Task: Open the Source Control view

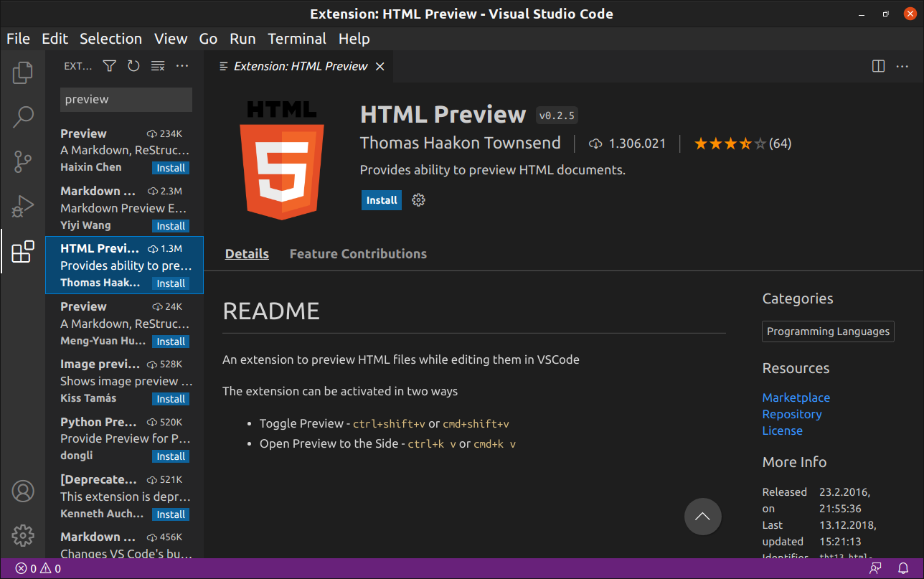Action: [x=23, y=161]
